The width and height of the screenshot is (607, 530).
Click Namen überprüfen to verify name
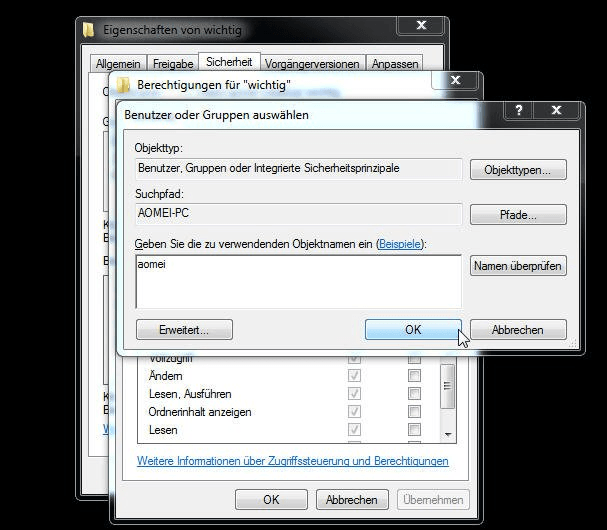517,266
